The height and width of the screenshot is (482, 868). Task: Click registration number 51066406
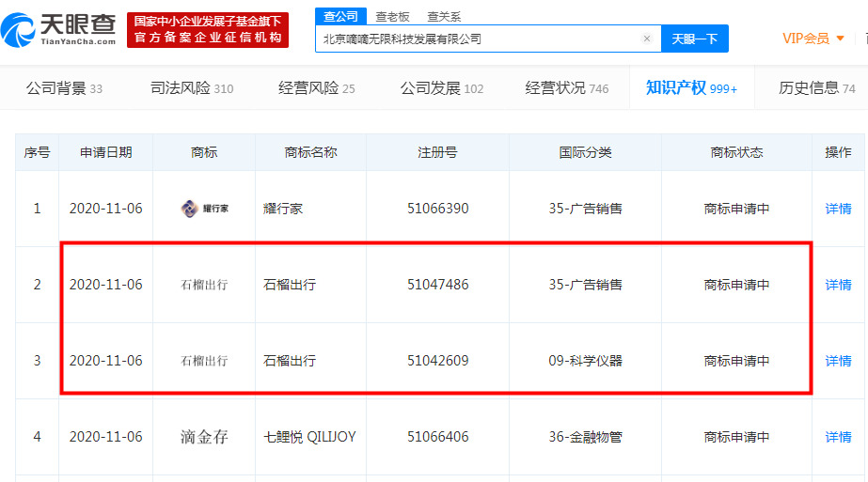pos(438,437)
